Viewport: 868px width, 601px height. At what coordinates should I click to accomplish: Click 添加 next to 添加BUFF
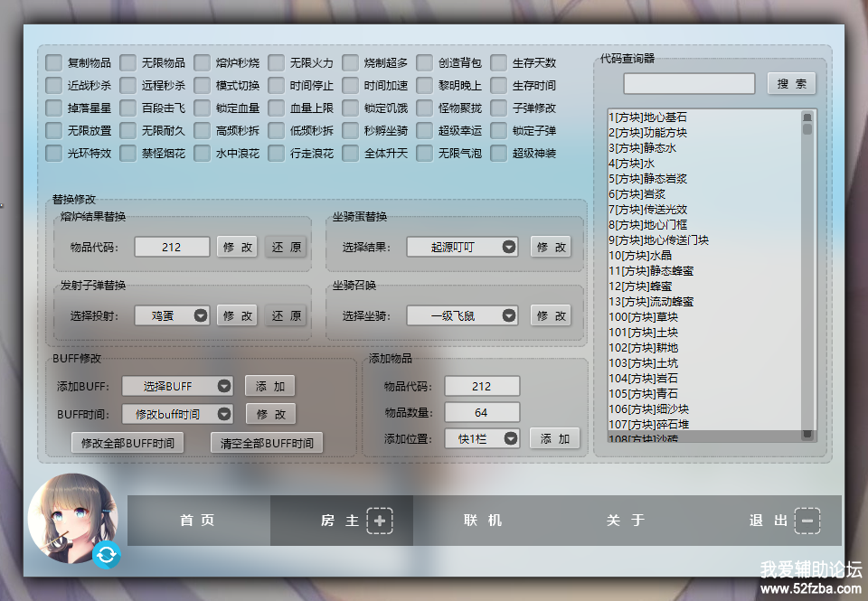(270, 386)
